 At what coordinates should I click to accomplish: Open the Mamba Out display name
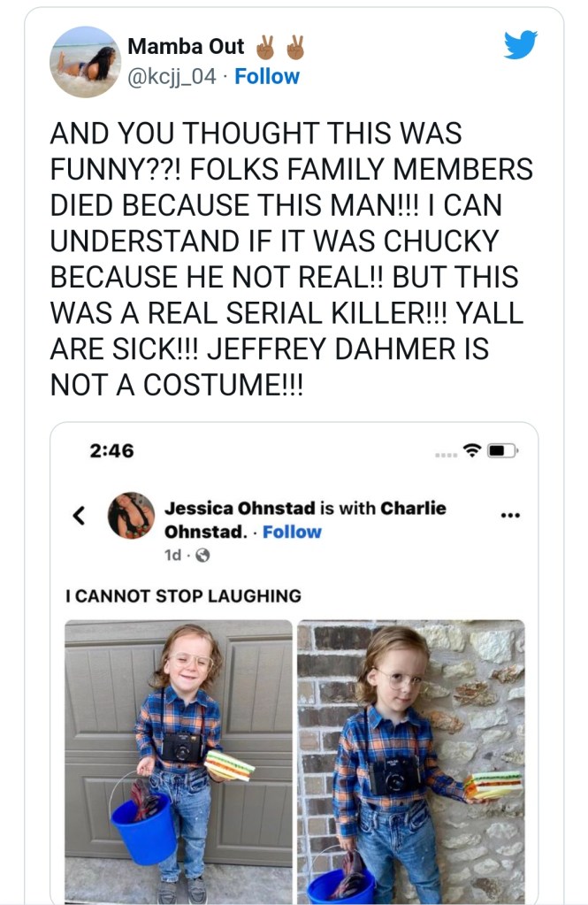[187, 46]
